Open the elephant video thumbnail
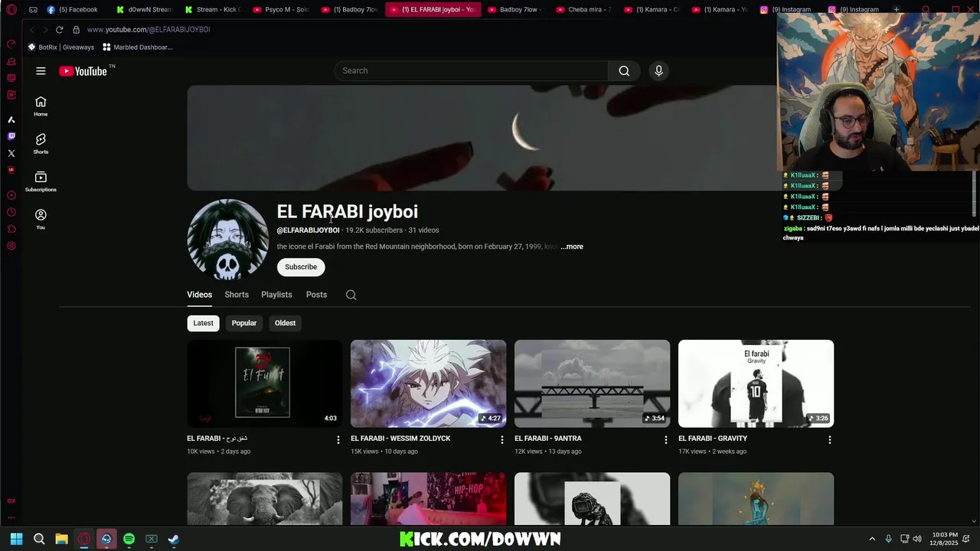The width and height of the screenshot is (980, 551). coord(264,499)
